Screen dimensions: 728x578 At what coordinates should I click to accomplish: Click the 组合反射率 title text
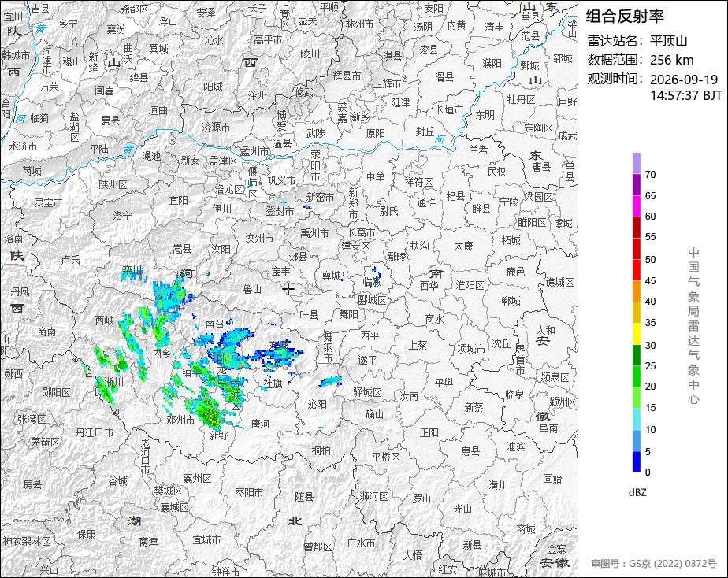(625, 17)
